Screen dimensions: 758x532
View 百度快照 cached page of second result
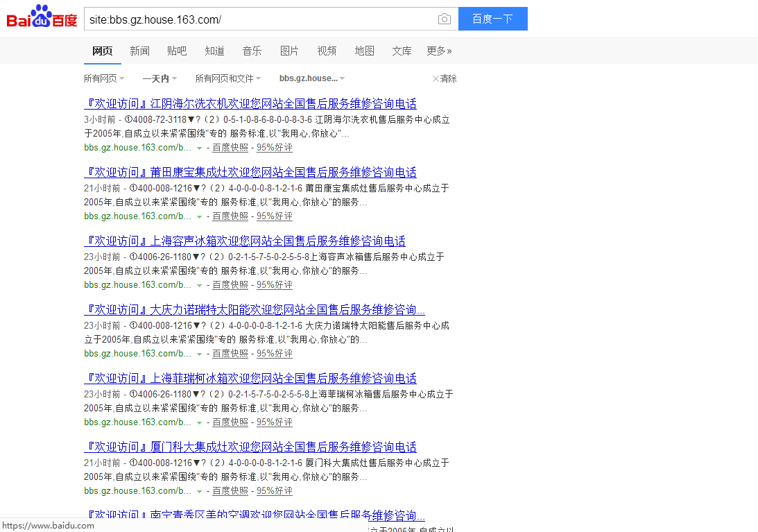[230, 216]
